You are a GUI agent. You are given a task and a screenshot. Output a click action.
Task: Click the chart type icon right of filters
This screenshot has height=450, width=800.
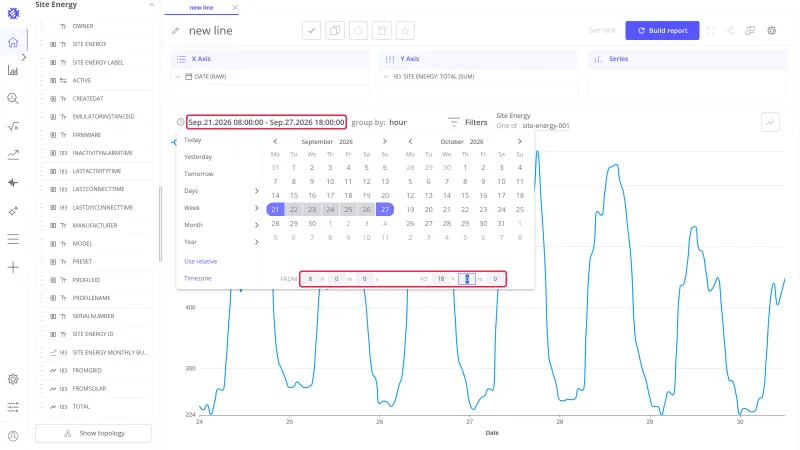tap(770, 122)
